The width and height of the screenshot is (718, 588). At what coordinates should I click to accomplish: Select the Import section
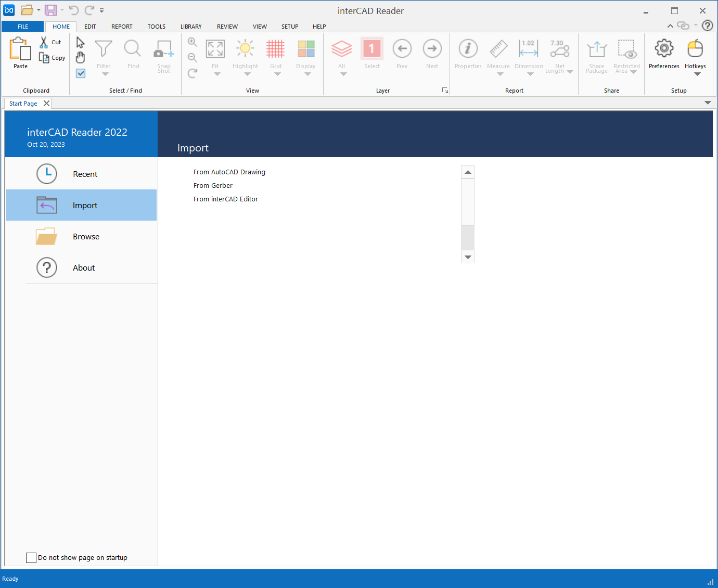click(81, 205)
